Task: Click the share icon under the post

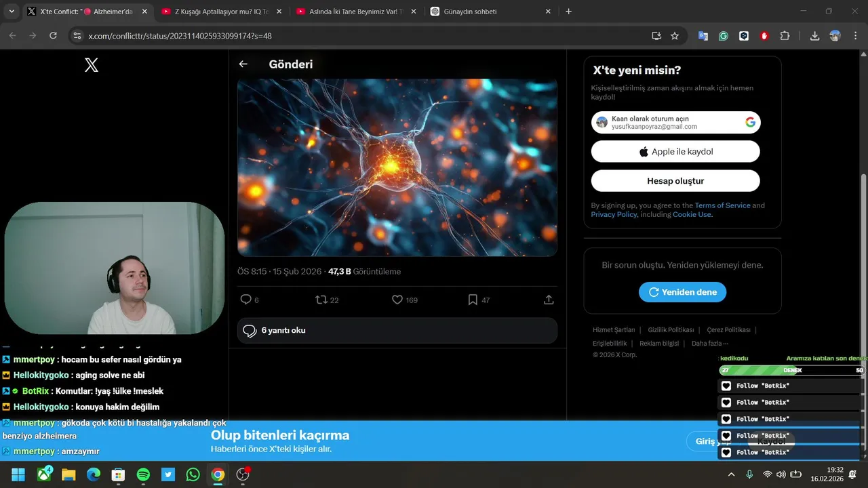Action: 549,300
